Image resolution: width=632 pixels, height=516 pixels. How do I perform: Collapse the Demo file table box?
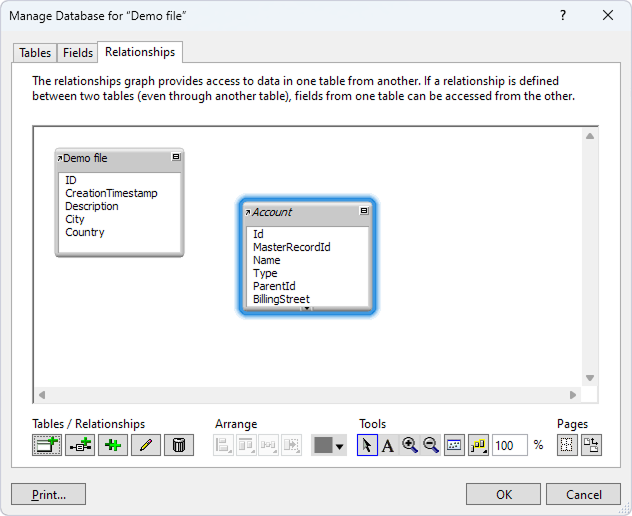coord(176,157)
